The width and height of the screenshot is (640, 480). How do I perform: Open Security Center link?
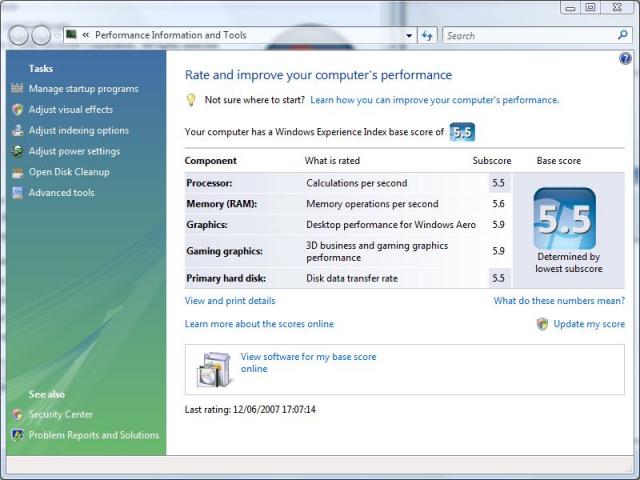pyautogui.click(x=61, y=414)
